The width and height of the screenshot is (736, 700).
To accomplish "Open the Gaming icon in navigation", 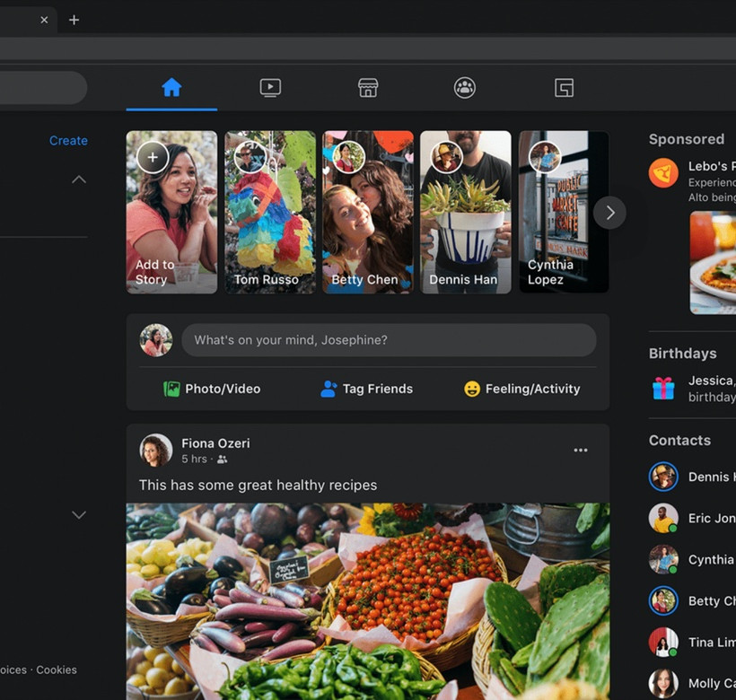I will (564, 87).
